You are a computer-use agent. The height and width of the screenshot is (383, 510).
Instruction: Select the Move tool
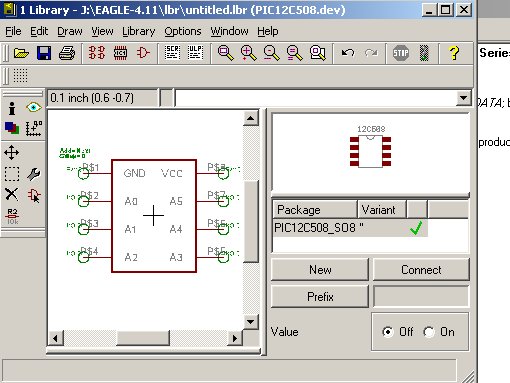coord(12,153)
